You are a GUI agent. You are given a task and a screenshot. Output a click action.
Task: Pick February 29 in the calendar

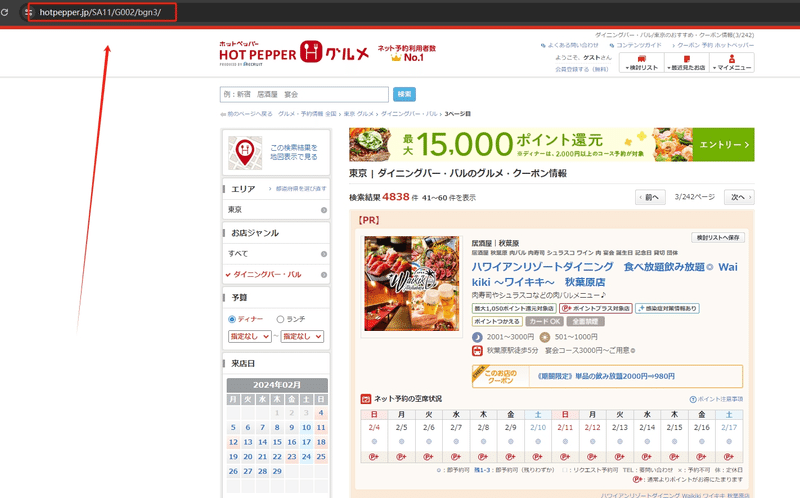[x=277, y=471]
